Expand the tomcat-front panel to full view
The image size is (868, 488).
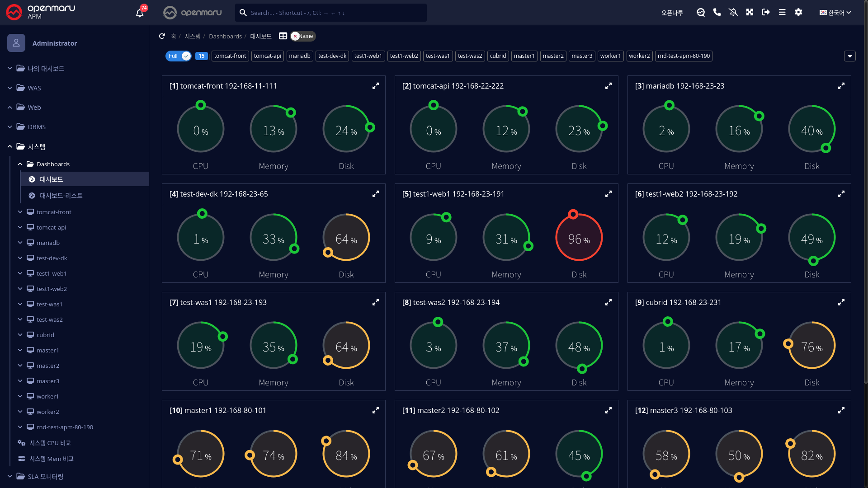[375, 86]
